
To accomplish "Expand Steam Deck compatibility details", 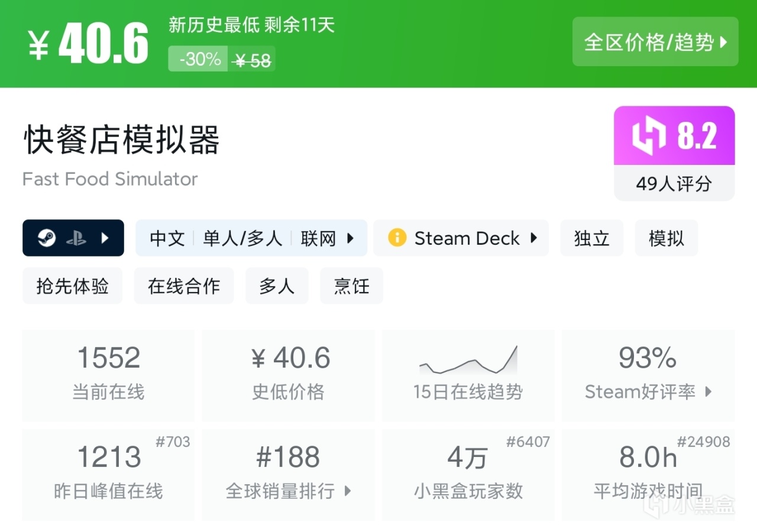I will click(533, 238).
